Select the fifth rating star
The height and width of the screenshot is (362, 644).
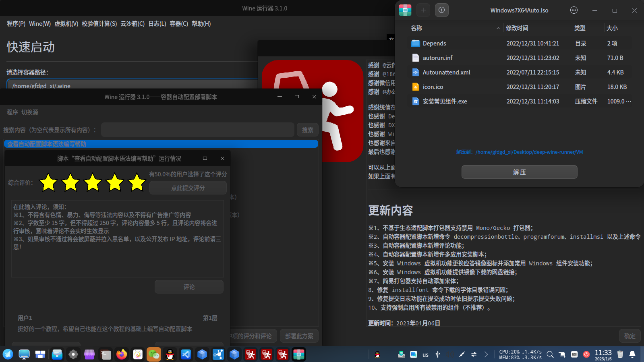coord(137,182)
